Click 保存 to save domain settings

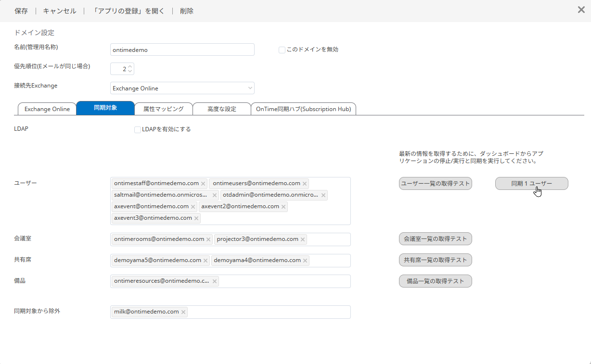tap(21, 11)
